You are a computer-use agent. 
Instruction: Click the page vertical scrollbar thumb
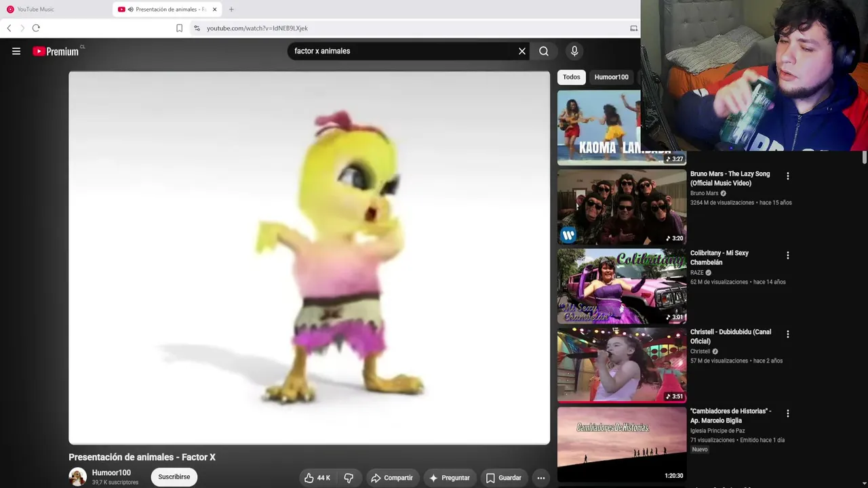coord(865,157)
